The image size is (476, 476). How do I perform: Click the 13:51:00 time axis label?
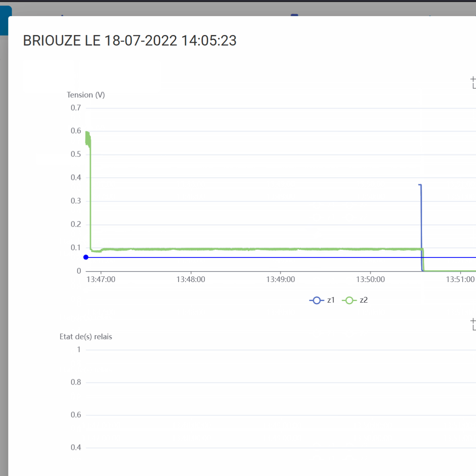coord(460,279)
